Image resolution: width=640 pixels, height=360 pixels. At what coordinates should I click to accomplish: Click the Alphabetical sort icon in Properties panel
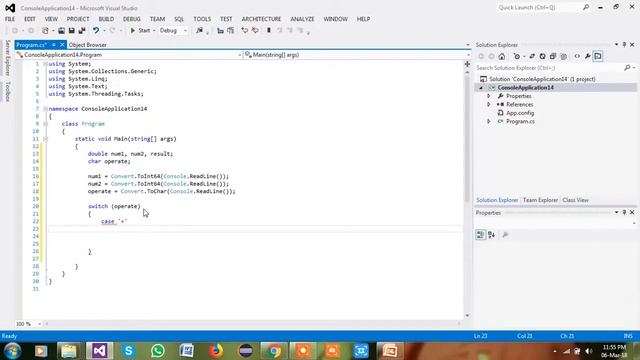[491, 235]
